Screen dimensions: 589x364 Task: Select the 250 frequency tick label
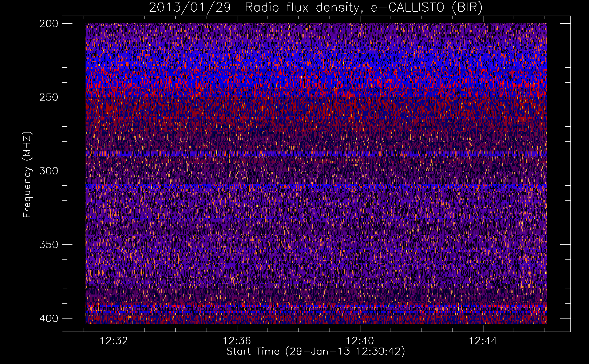(x=48, y=97)
